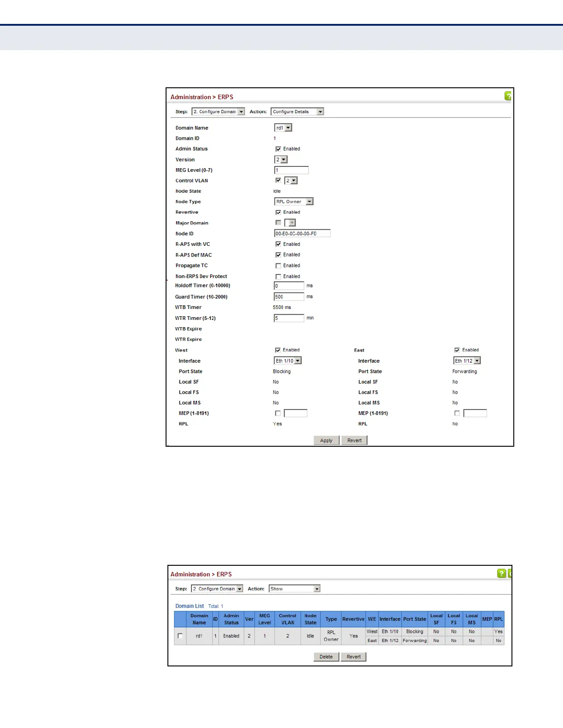
Task: Open the West Interface Eth 1/10 dropdown
Action: tap(288, 361)
